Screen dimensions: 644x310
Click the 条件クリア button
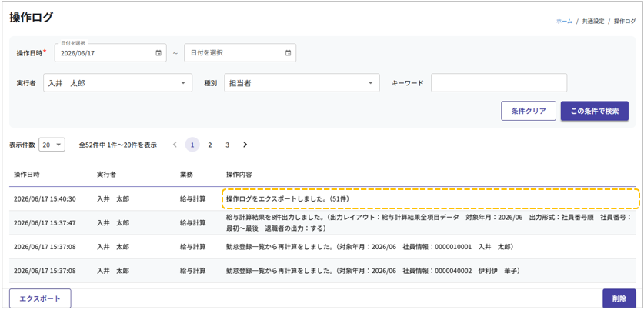(x=529, y=111)
